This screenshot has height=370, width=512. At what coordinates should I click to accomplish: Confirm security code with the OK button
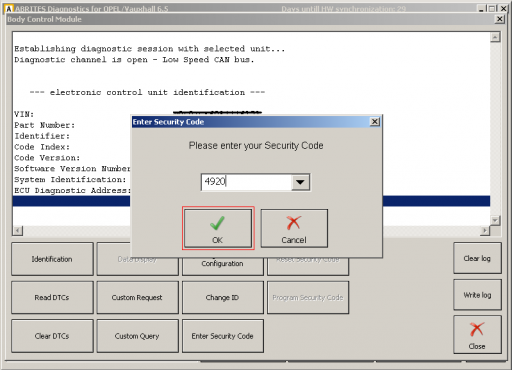(218, 228)
